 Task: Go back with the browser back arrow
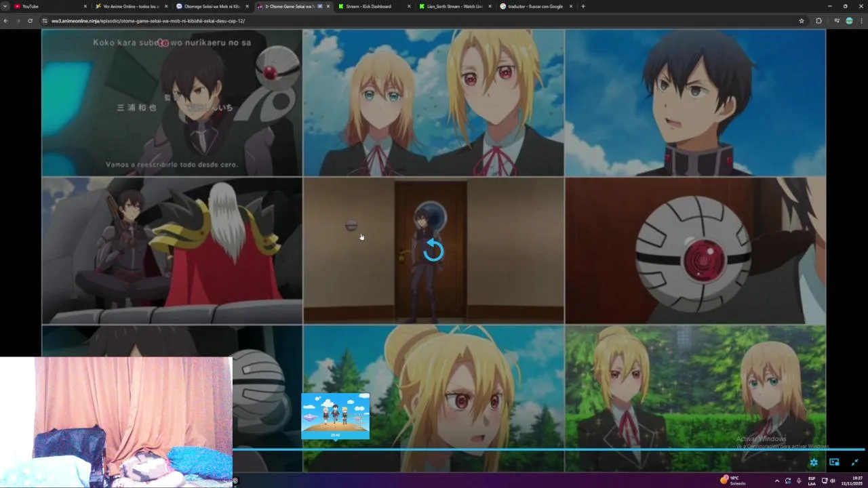coord(5,21)
